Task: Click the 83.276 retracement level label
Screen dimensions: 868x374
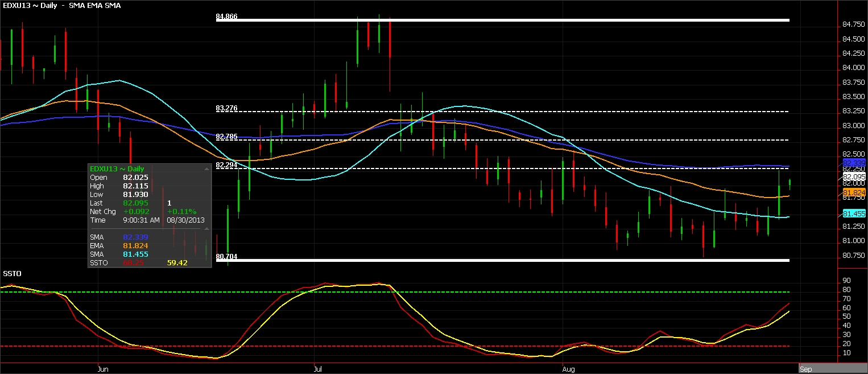Action: tap(226, 108)
